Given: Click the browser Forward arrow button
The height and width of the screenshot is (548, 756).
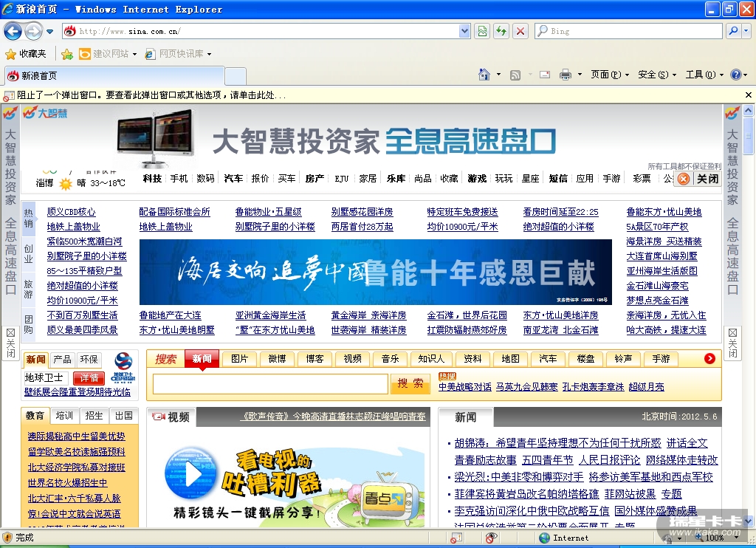Looking at the screenshot, I should coord(33,32).
